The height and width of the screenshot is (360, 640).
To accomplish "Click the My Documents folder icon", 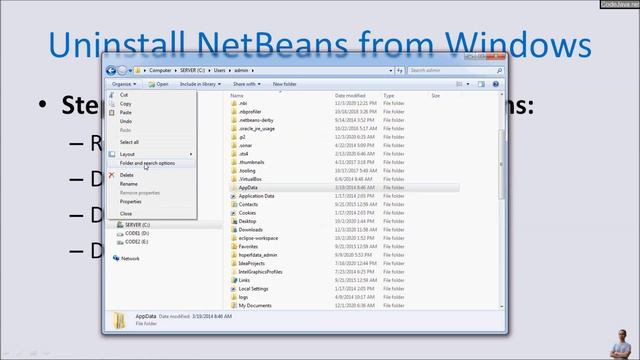I will [x=234, y=305].
